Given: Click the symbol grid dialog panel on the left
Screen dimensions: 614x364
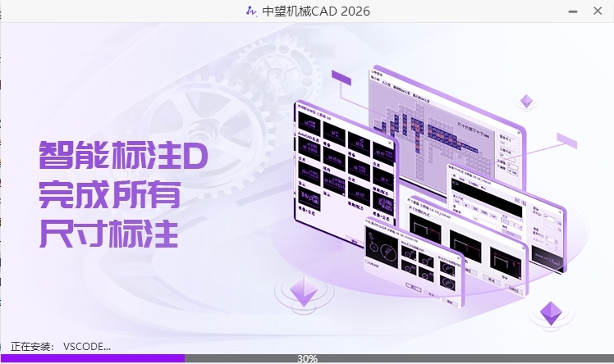Looking at the screenshot, I should click(x=345, y=168).
